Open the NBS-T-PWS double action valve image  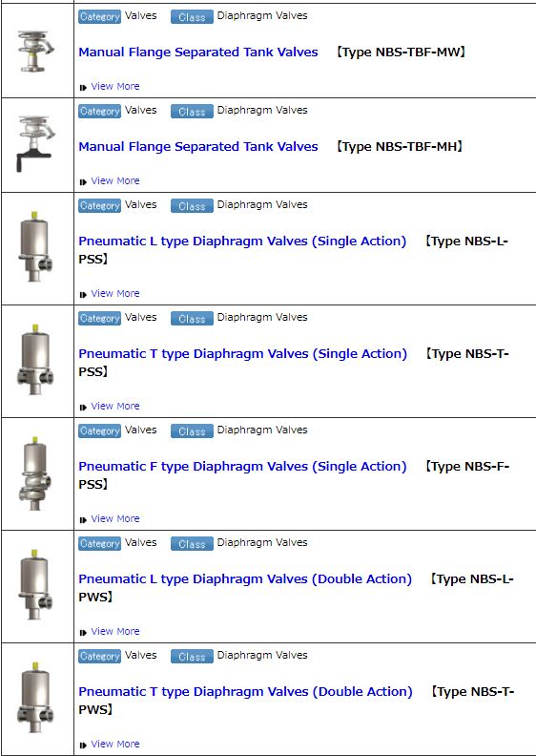(x=35, y=697)
